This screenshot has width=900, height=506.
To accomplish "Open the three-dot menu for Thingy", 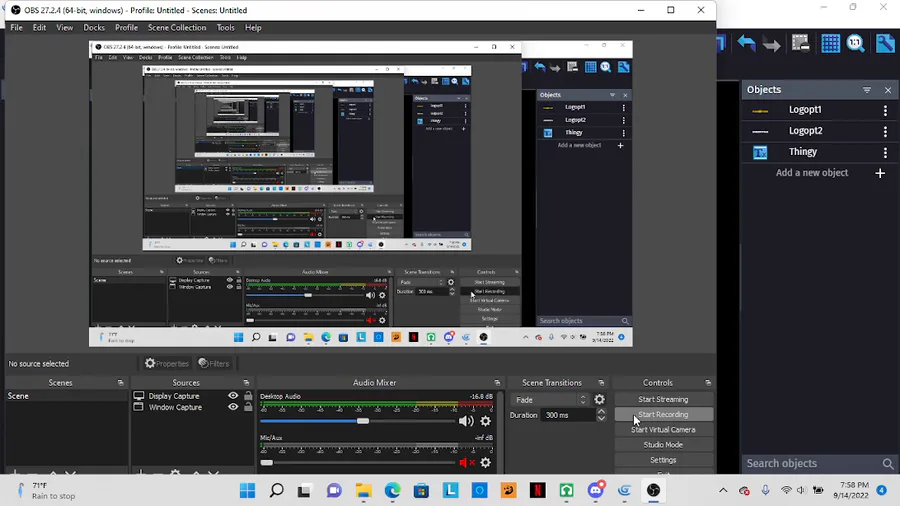I will coord(885,152).
